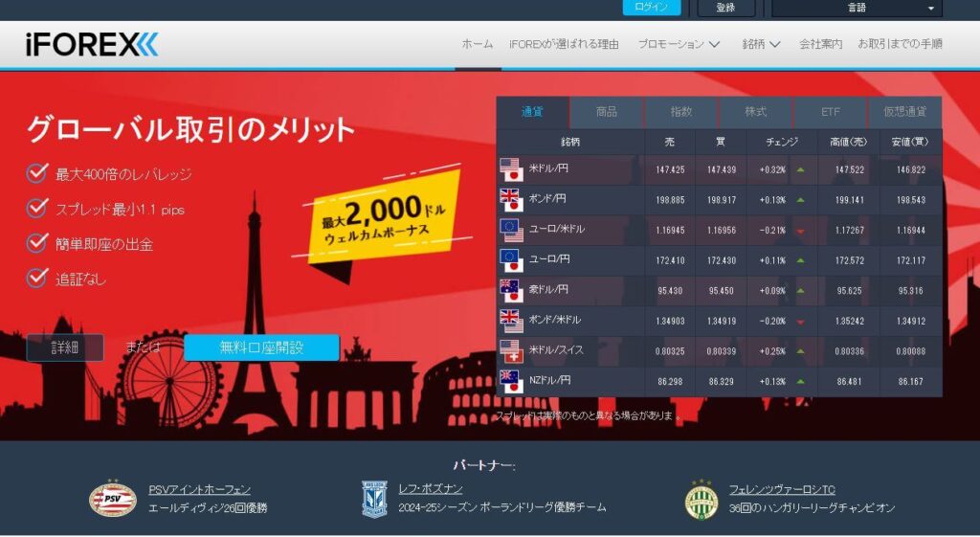Switch to the 株式 tab
Image resolution: width=980 pixels, height=537 pixels.
756,113
